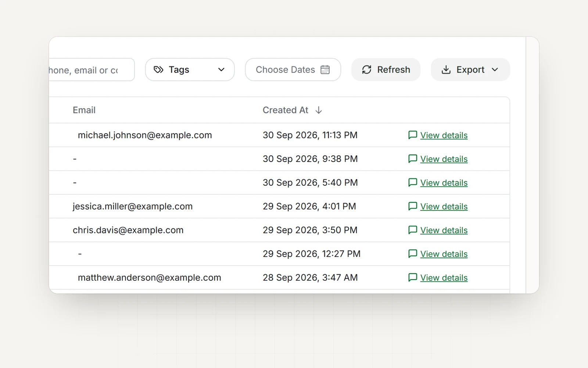The image size is (588, 368).
Task: Select michael.johnson@example.com email cell
Action: (x=145, y=135)
